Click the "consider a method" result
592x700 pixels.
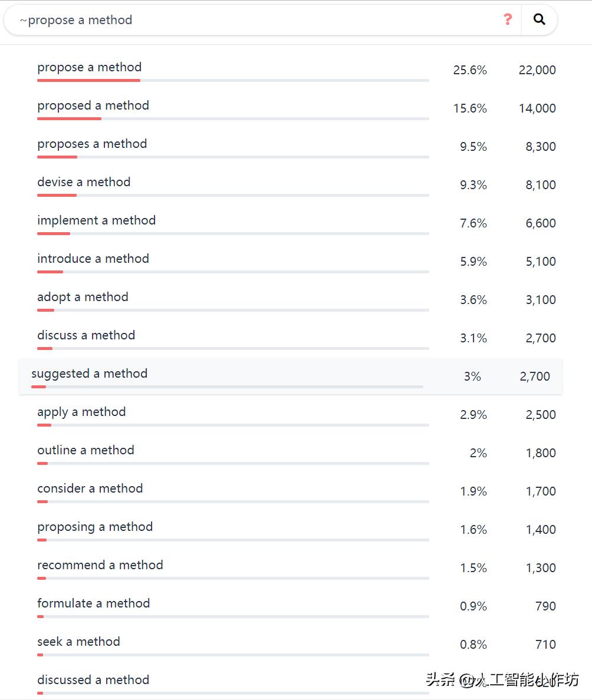pos(90,489)
